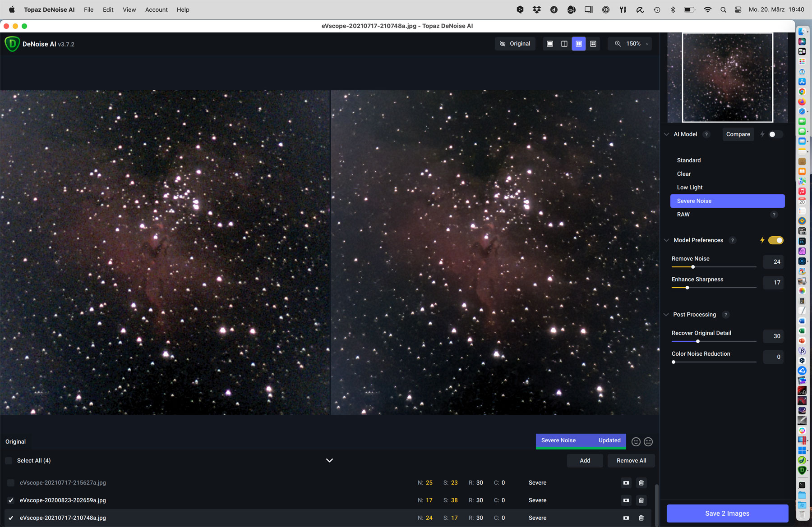Select the Clear AI model

[727, 174]
